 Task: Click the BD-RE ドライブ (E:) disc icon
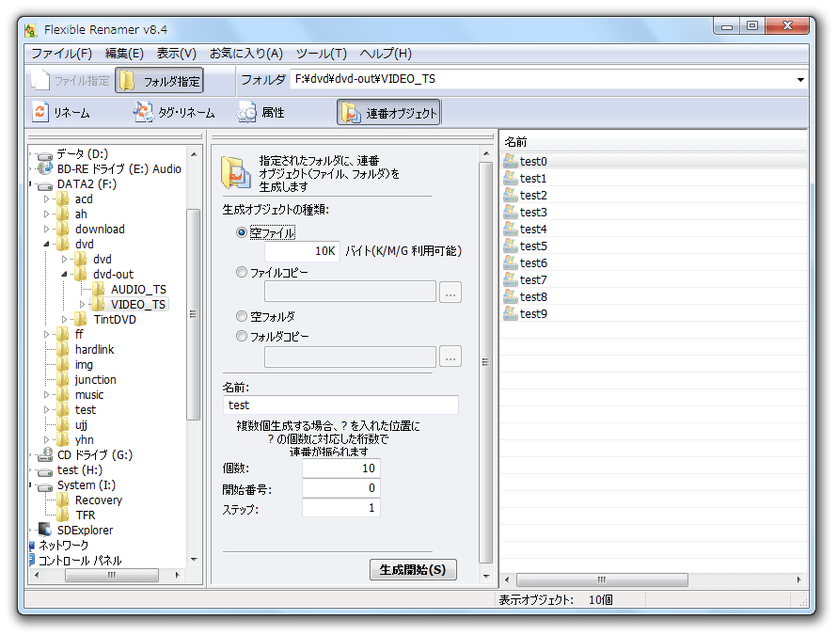pos(45,169)
